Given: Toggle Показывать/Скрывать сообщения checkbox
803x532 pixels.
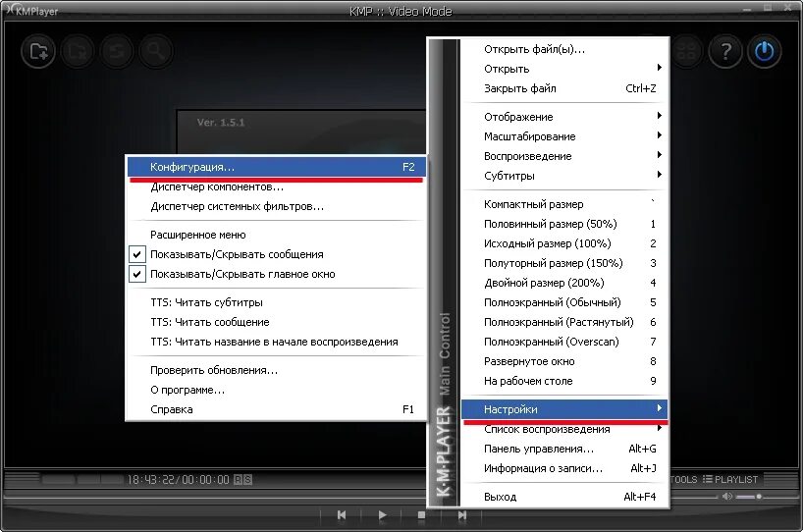Looking at the screenshot, I should tap(136, 254).
